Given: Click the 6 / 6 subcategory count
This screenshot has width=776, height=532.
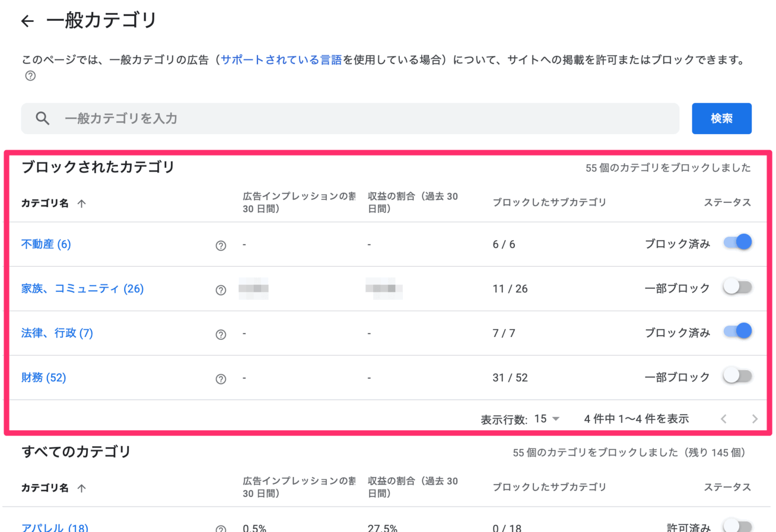Looking at the screenshot, I should click(x=504, y=244).
